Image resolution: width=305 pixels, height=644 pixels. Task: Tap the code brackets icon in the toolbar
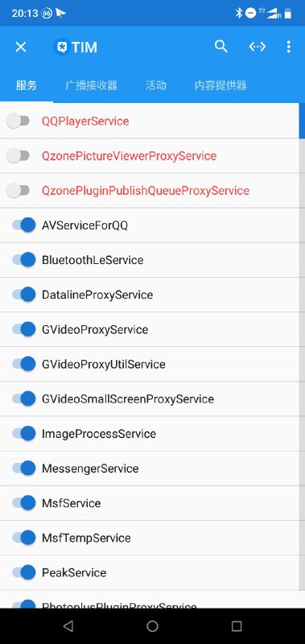(x=258, y=47)
